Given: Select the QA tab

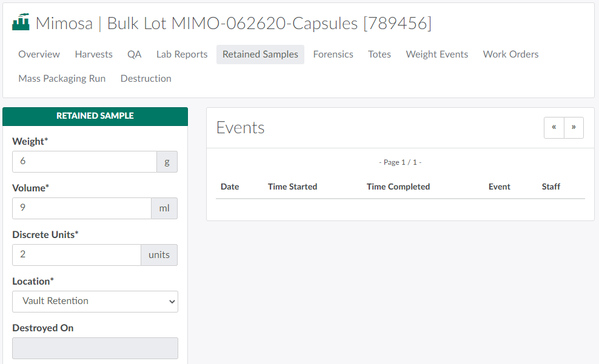Looking at the screenshot, I should (x=134, y=55).
